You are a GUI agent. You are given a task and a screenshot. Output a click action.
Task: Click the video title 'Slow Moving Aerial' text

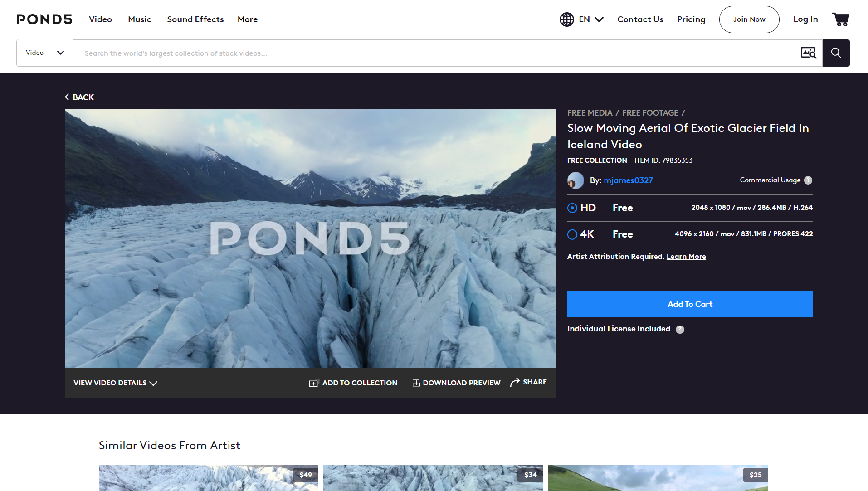688,136
